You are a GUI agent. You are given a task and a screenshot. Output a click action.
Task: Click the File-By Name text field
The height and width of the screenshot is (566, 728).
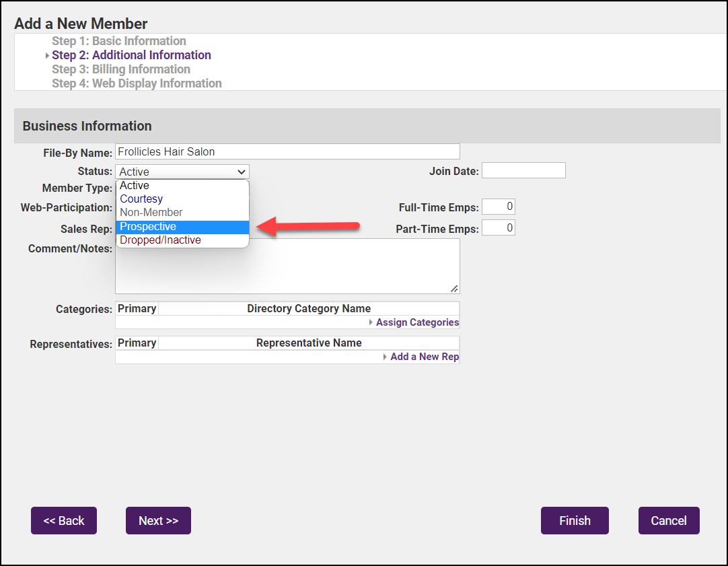[287, 151]
